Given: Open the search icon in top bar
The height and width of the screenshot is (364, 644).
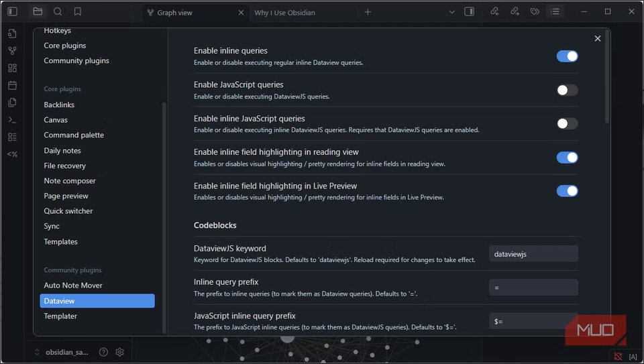Looking at the screenshot, I should [x=58, y=12].
